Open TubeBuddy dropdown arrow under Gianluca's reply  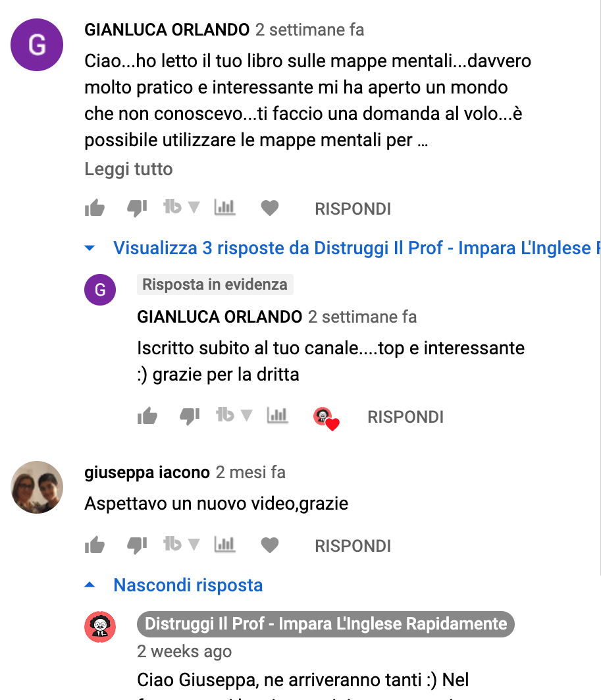tap(246, 416)
